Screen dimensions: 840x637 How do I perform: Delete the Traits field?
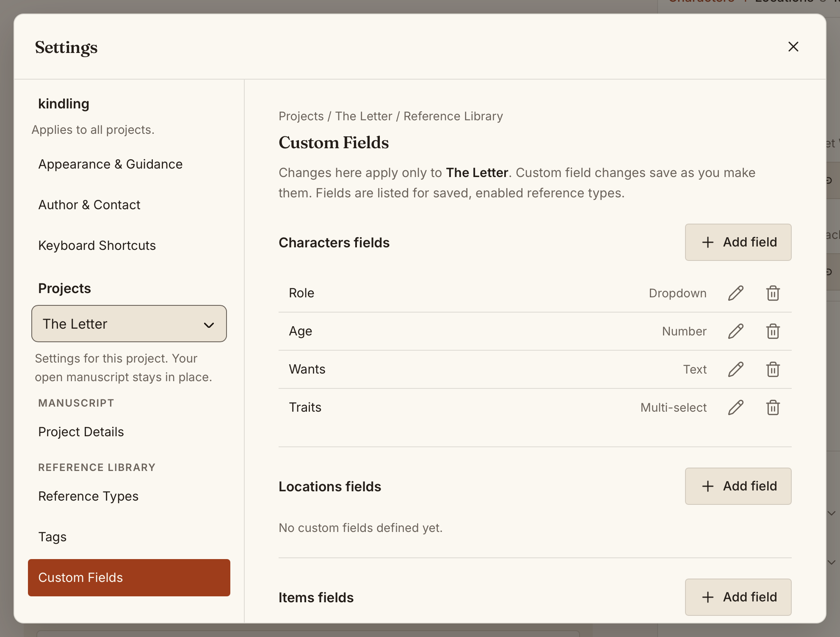(x=773, y=407)
